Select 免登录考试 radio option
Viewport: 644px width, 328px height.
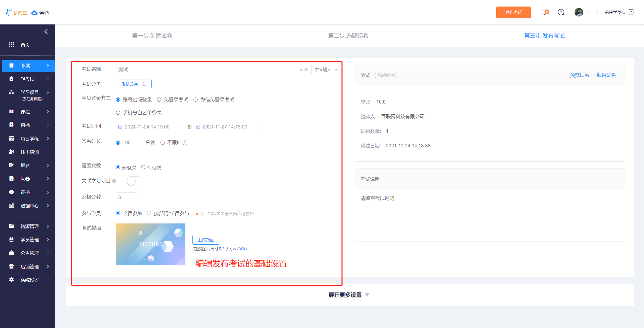click(159, 100)
